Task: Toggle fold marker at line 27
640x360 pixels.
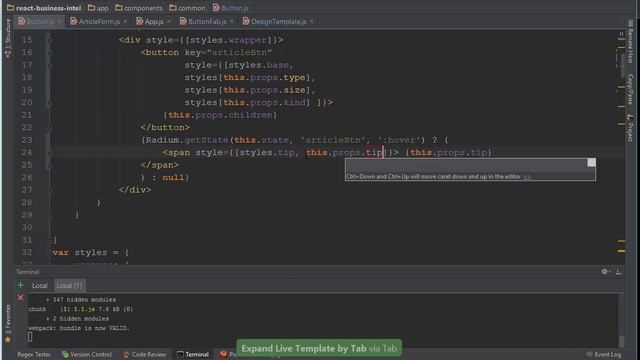Action: point(49,190)
